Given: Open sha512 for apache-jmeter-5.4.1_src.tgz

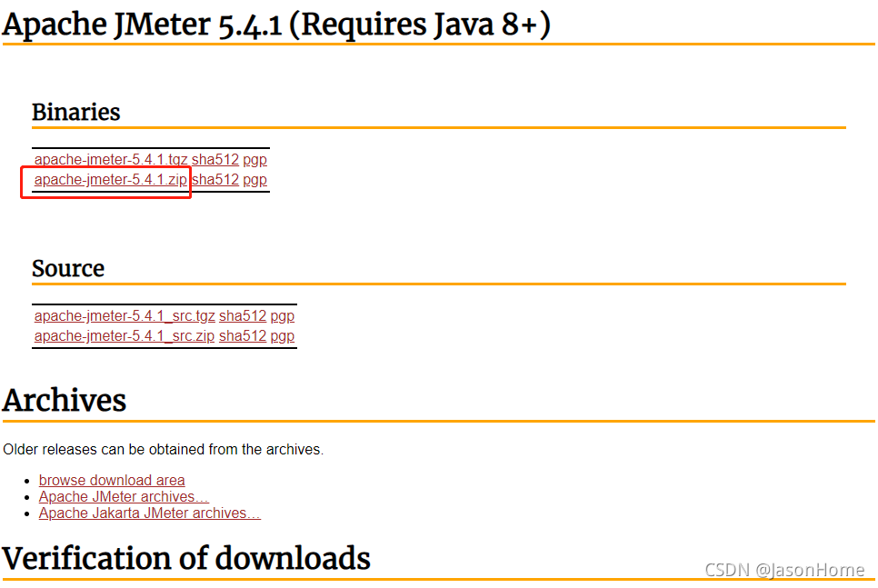Looking at the screenshot, I should click(243, 316).
